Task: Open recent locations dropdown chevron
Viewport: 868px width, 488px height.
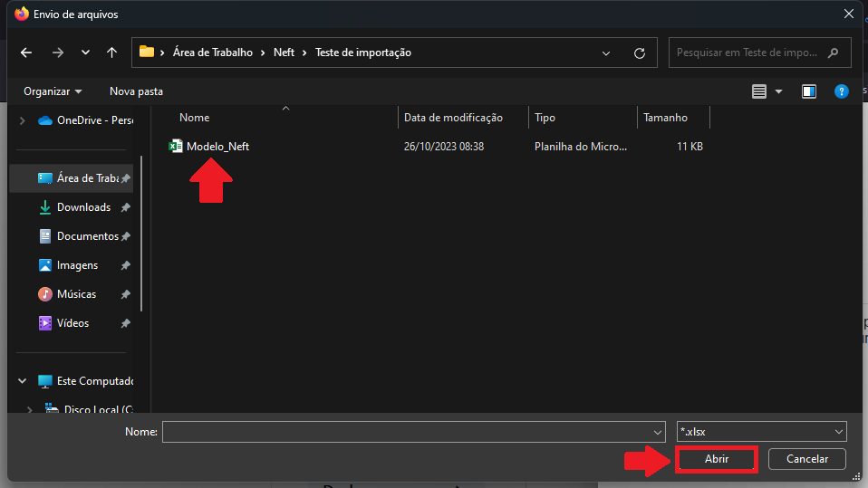Action: point(85,53)
